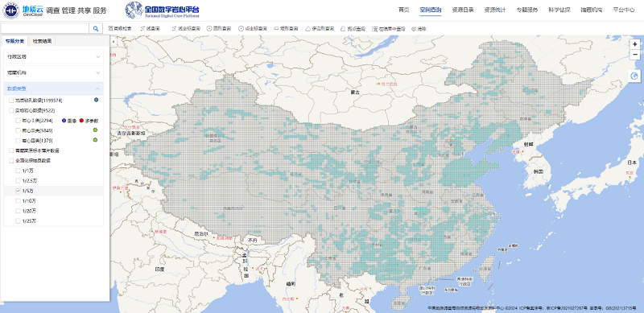Viewport: 644px width, 313px height.
Task: Switch to the 检索结果 tab
Action: pos(43,41)
